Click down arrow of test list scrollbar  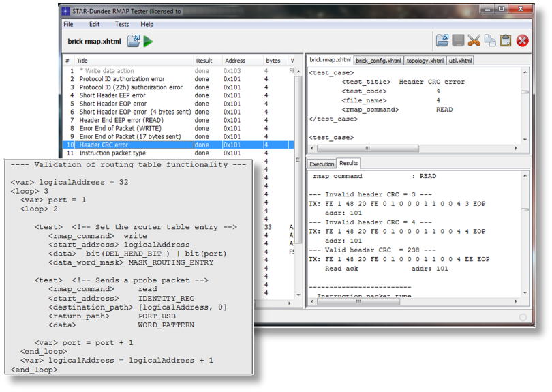pos(298,295)
